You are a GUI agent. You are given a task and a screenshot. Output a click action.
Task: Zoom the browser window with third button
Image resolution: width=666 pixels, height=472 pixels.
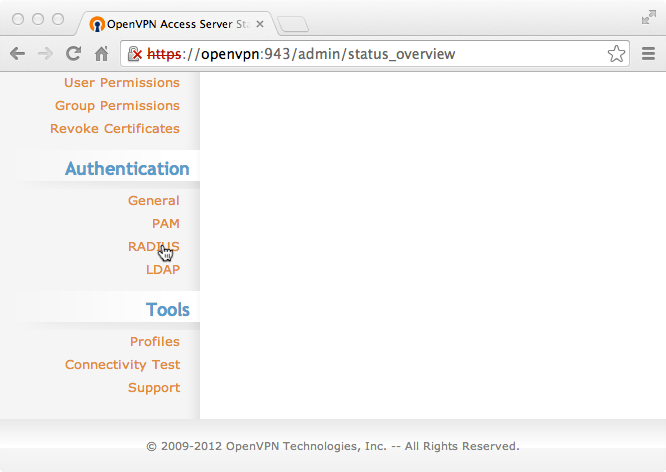[x=58, y=19]
